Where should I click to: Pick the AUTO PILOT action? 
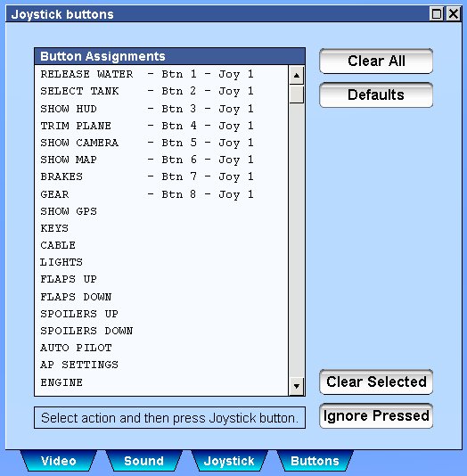[161, 348]
